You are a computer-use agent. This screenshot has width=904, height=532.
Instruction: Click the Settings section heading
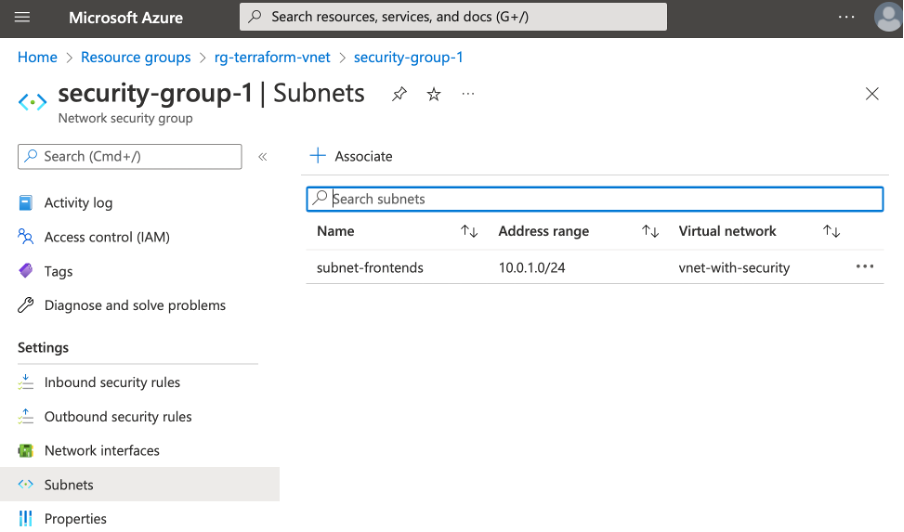coord(43,348)
